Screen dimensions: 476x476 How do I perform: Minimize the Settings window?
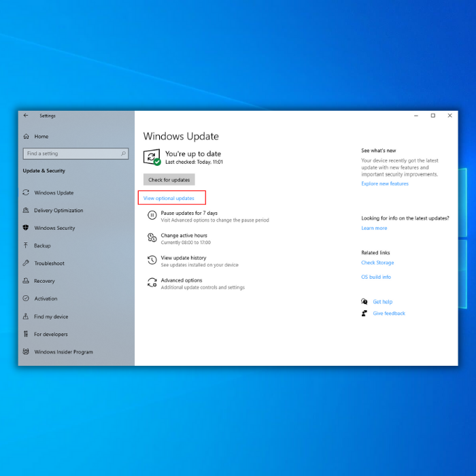[416, 116]
